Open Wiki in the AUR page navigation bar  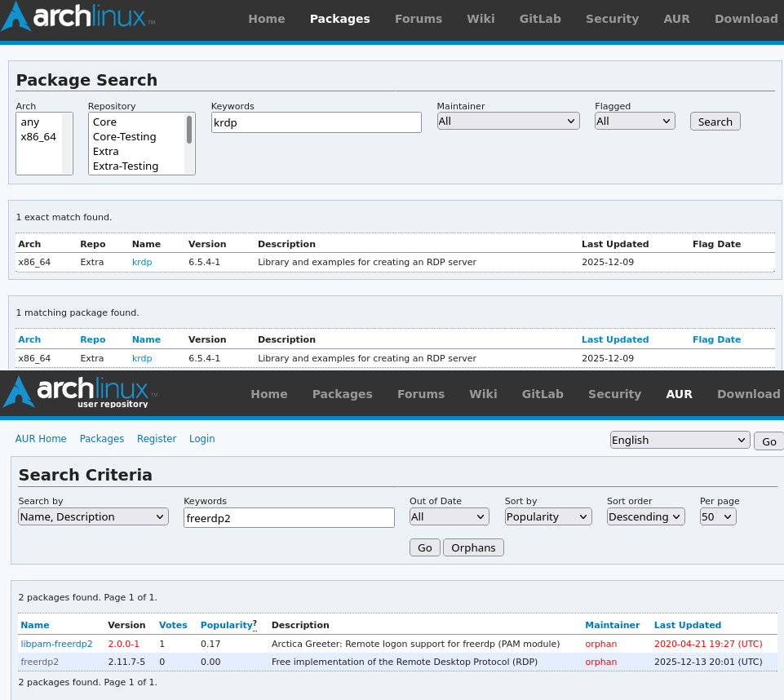pyautogui.click(x=484, y=394)
